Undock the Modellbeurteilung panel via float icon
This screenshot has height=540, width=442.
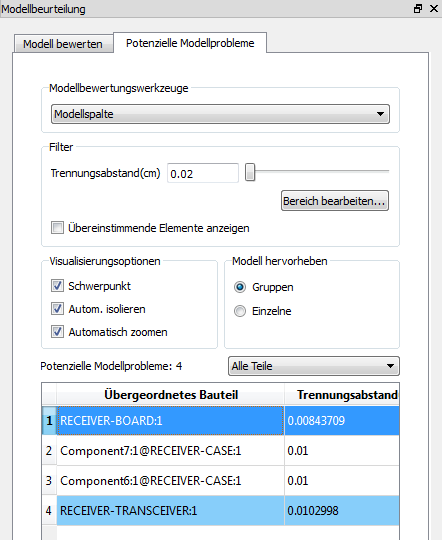(x=418, y=9)
